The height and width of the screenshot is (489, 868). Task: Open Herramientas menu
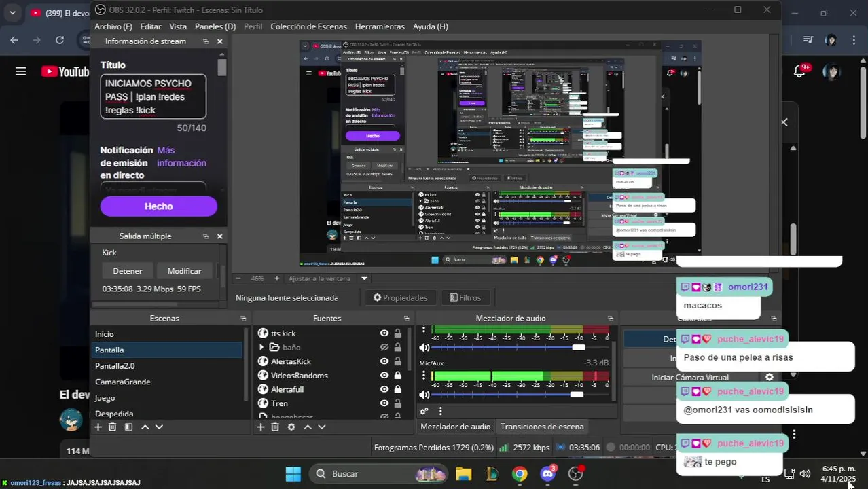380,26
